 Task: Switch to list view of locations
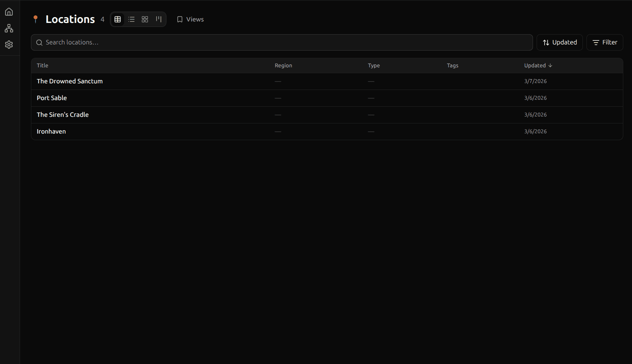click(131, 19)
